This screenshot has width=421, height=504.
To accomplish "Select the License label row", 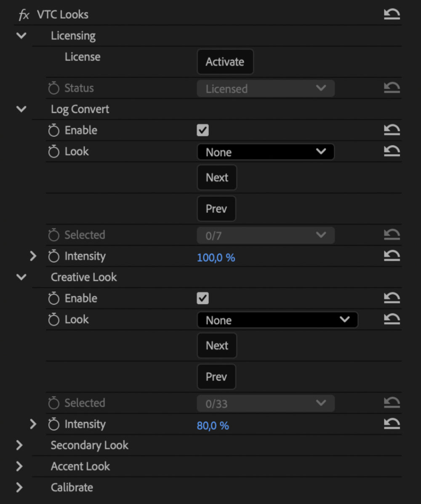I will coord(83,57).
